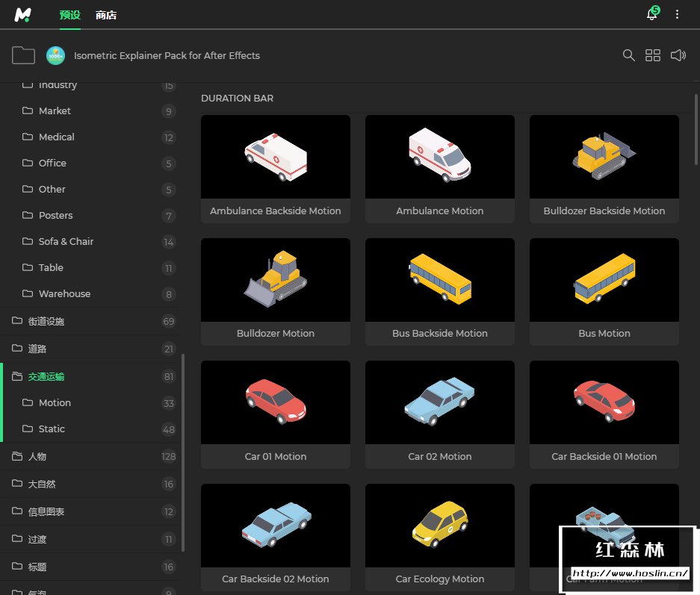Open the Warehouse folder
This screenshot has width=700, height=595.
pos(64,294)
